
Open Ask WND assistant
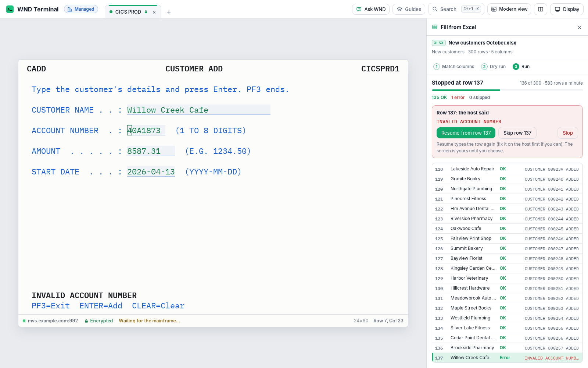(x=371, y=9)
